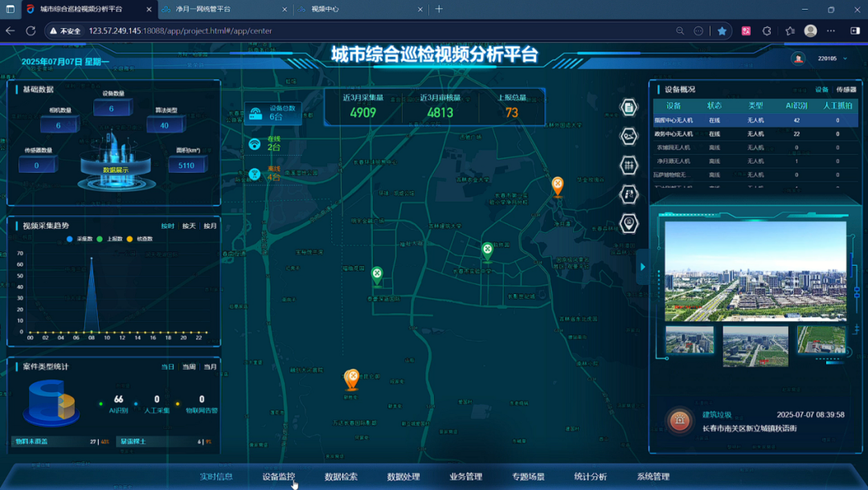Select 按天 daily view in trend panel
This screenshot has width=868, height=490.
pos(189,226)
